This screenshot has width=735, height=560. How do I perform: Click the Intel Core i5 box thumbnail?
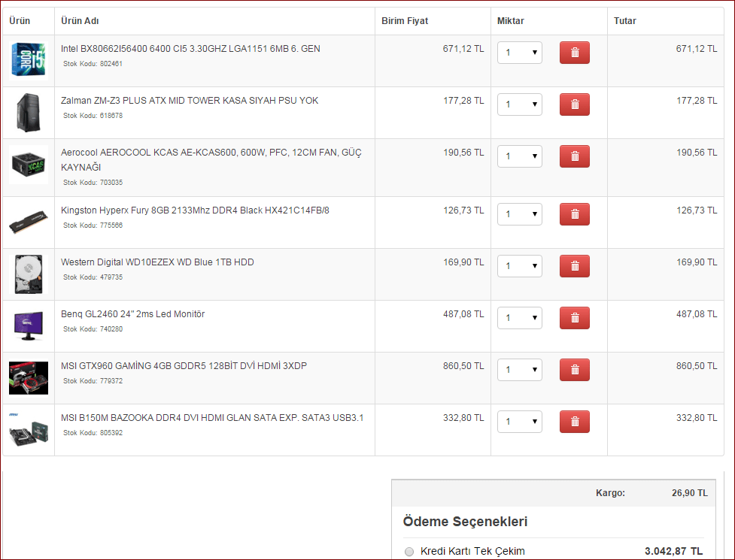pyautogui.click(x=29, y=60)
